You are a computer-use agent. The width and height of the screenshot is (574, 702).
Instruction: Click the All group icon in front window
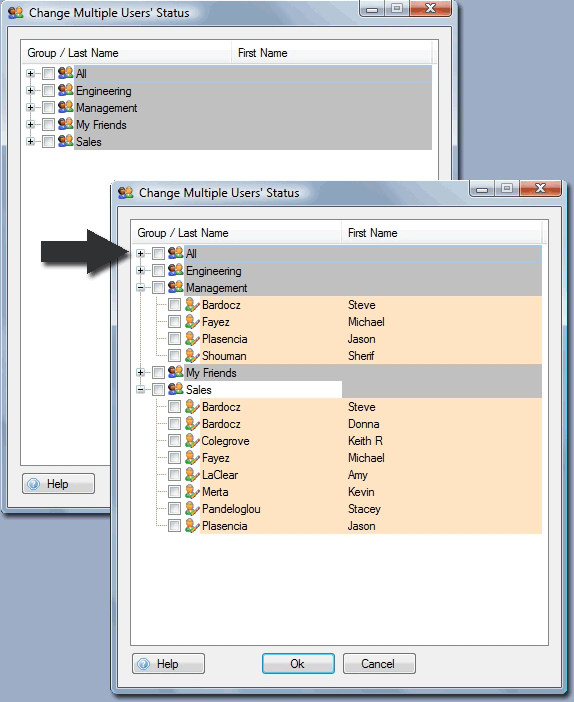(176, 253)
